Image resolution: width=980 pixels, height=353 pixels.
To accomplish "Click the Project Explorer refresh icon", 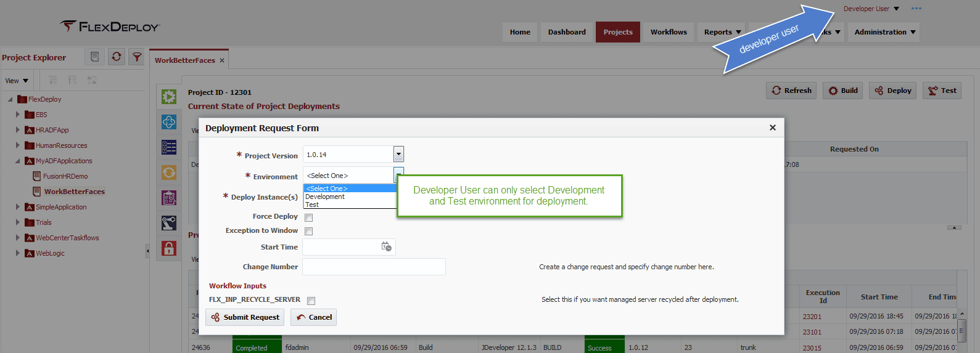I will (116, 57).
